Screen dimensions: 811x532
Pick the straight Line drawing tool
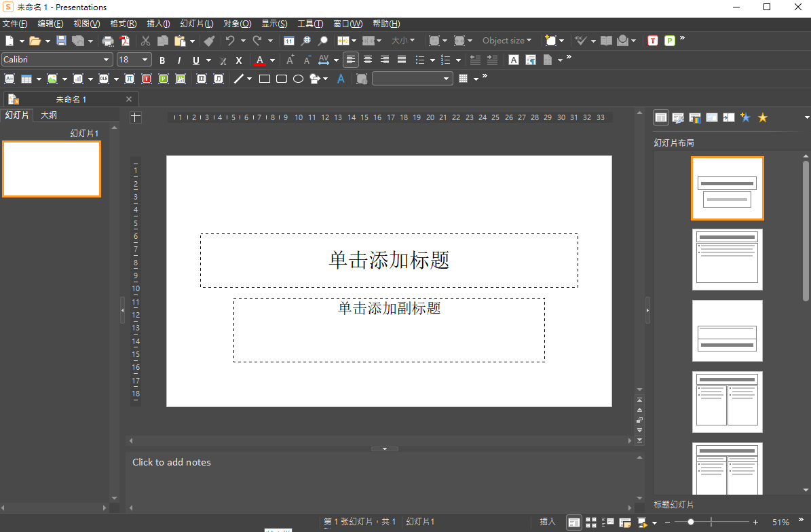coord(238,79)
